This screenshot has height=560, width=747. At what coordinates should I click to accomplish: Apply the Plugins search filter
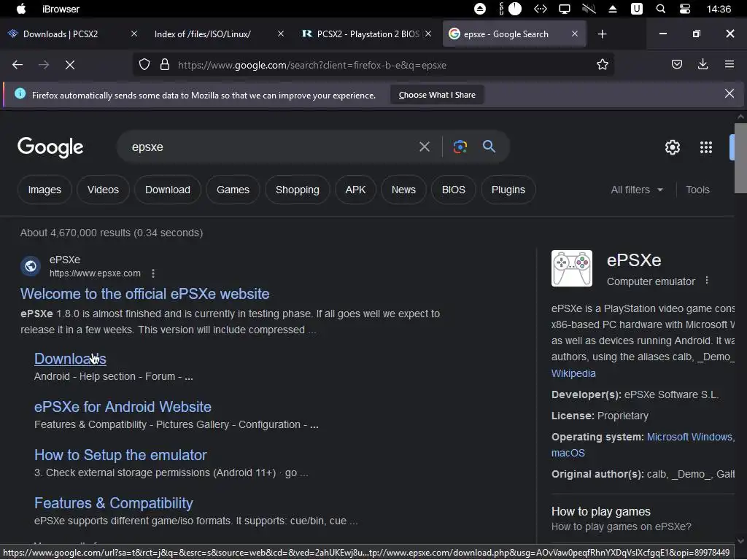point(508,190)
